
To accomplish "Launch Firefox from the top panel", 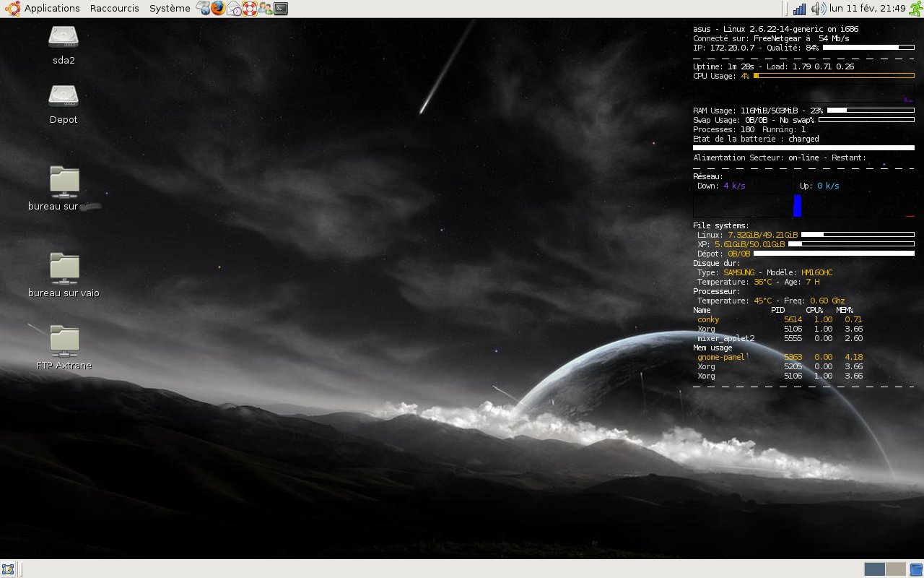I will point(218,9).
